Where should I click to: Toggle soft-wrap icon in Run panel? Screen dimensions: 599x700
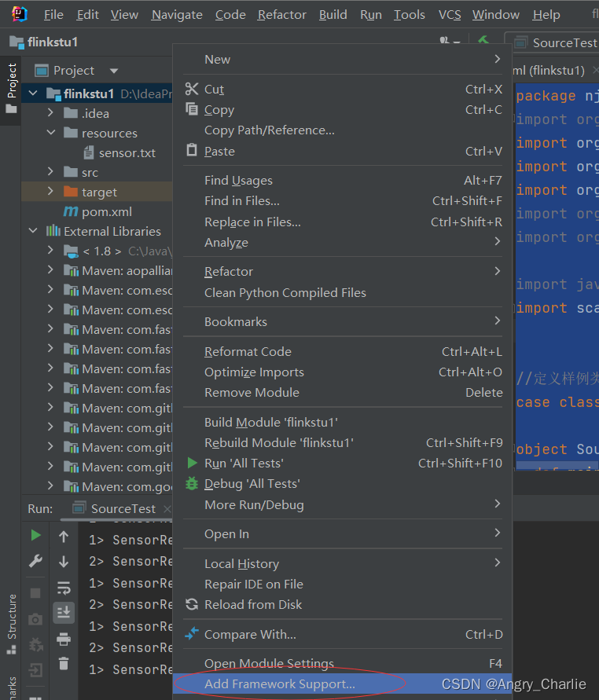point(64,588)
